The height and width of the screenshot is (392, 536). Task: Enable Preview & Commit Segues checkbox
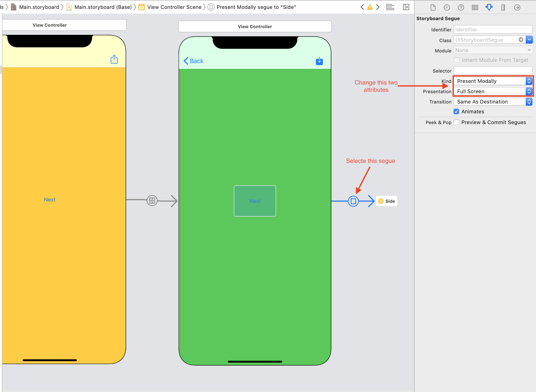[457, 122]
